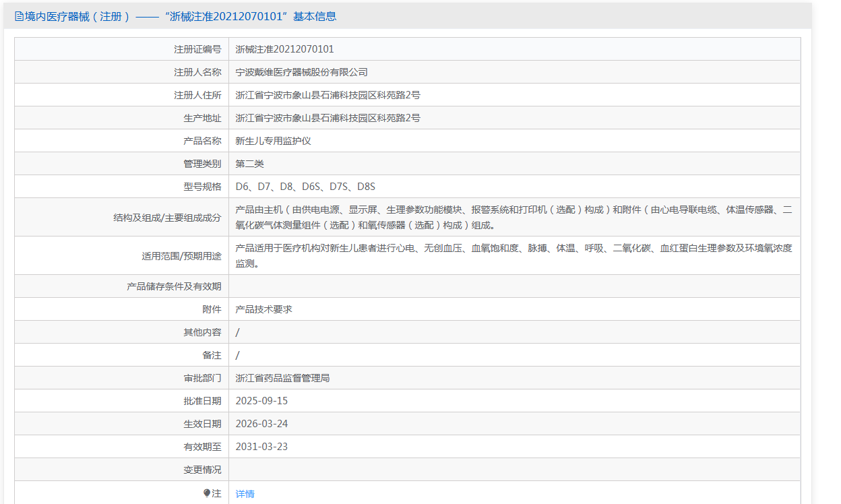Select model list D6、D7、D8、D6S、D7S、D8S
841x504 pixels.
(x=305, y=187)
